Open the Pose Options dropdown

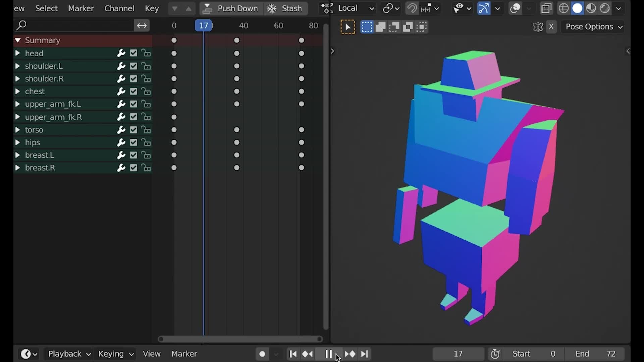[592, 27]
